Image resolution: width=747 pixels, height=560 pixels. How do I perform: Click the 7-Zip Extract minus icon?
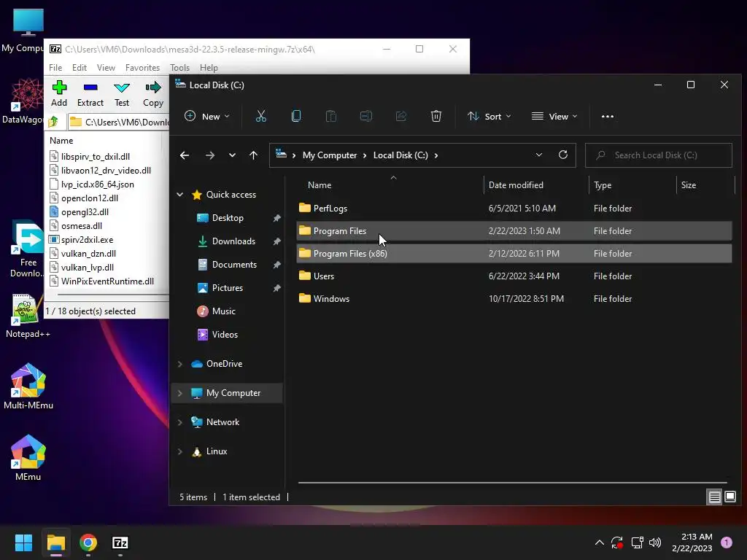tap(90, 87)
